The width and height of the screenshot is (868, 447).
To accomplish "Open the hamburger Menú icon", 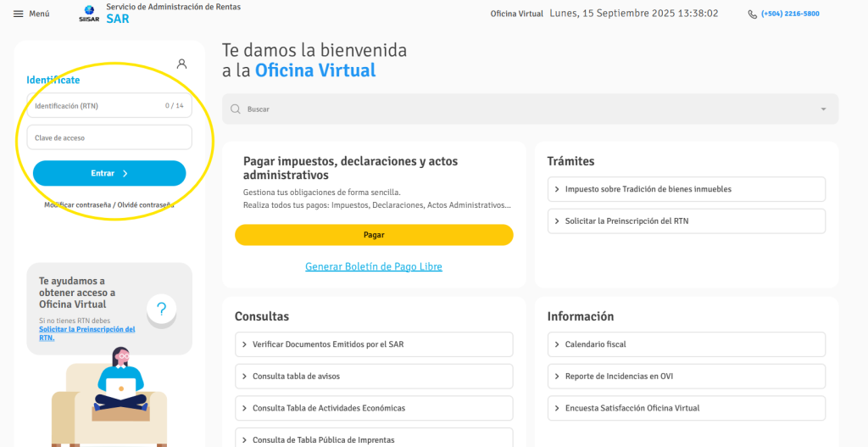I will (x=19, y=14).
